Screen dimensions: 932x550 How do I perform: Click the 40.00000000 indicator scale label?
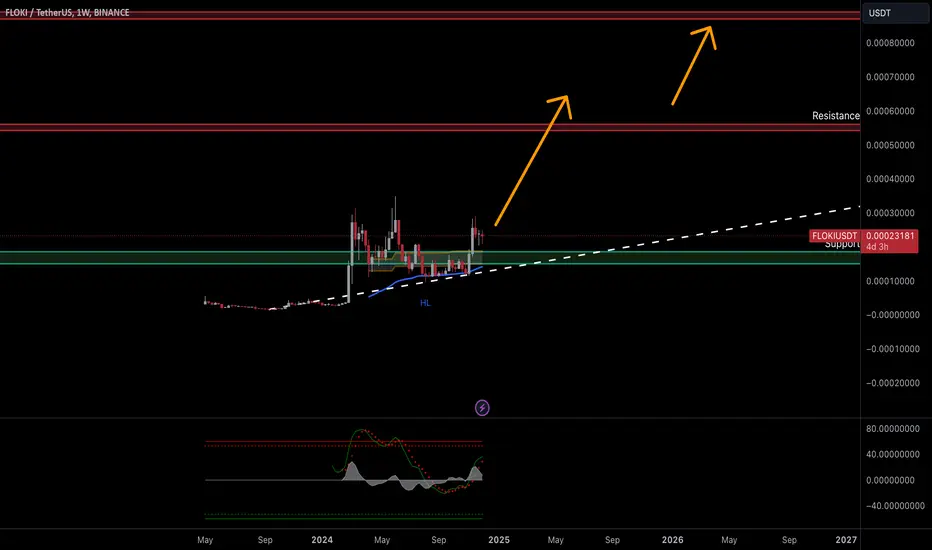[893, 454]
